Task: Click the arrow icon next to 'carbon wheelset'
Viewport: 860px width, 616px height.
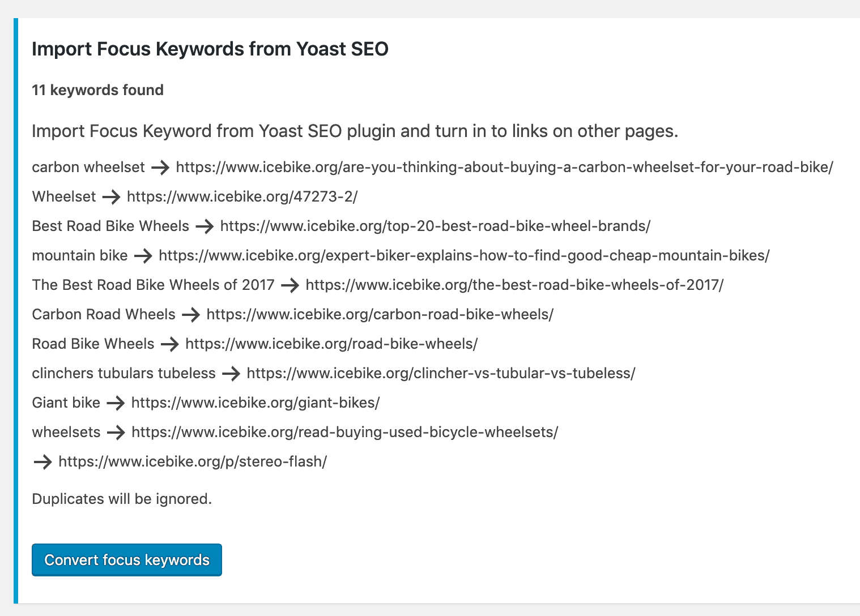Action: pyautogui.click(x=160, y=168)
